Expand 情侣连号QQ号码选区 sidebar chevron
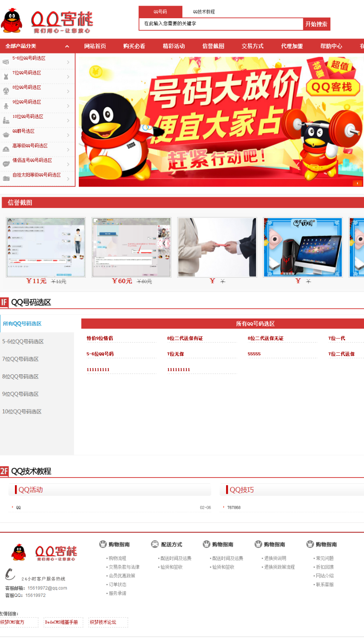 [x=68, y=164]
